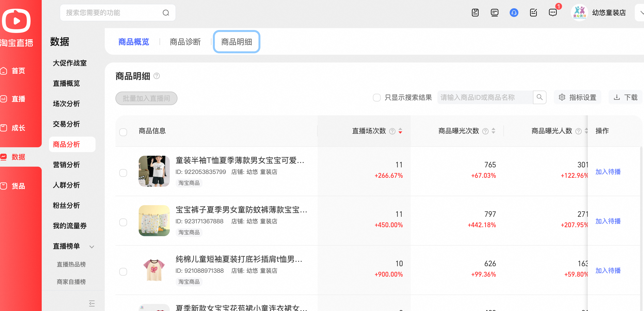The image size is (644, 311).
Task: Switch to the 商品概览 tab
Action: [134, 42]
